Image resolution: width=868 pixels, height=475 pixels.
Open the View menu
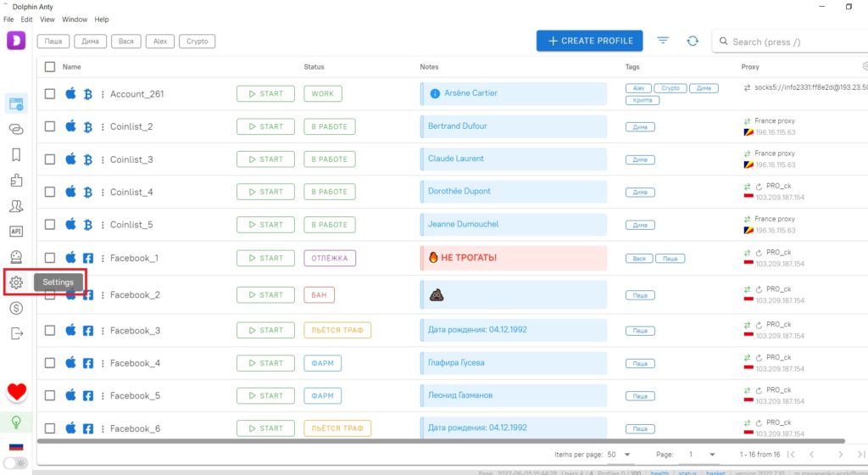coord(47,20)
